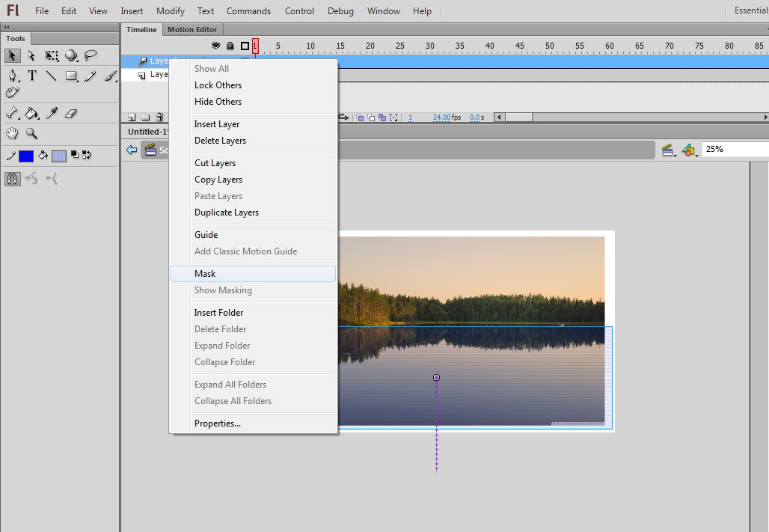The image size is (769, 532).
Task: Toggle Onion Skin Outlines
Action: [x=371, y=117]
